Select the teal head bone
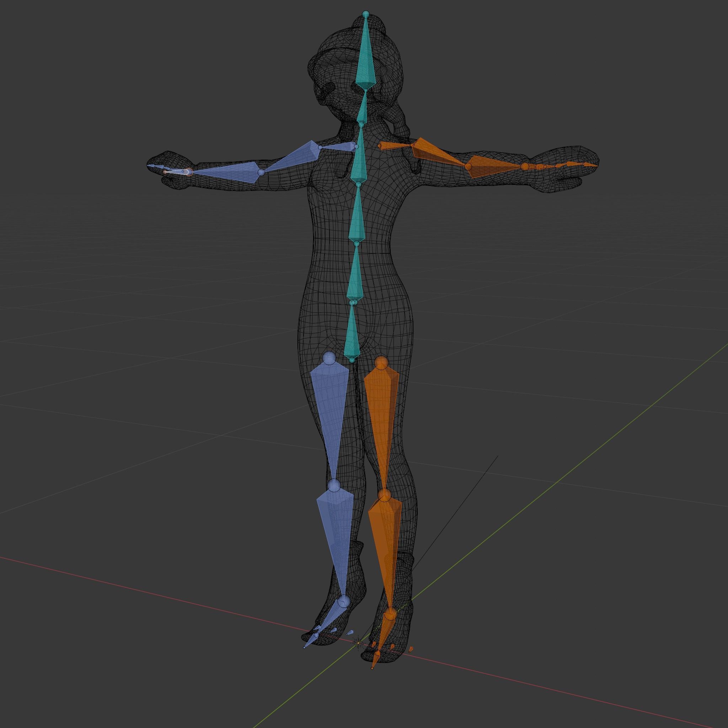The image size is (728, 728). [365, 57]
